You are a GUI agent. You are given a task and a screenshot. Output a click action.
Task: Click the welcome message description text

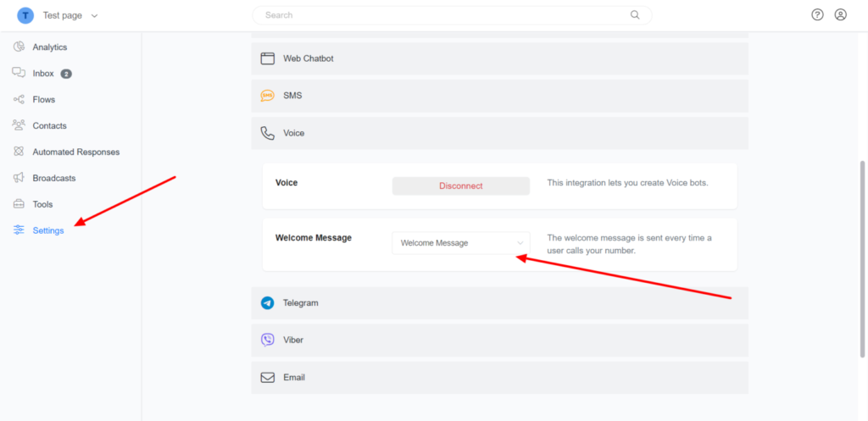(x=630, y=244)
